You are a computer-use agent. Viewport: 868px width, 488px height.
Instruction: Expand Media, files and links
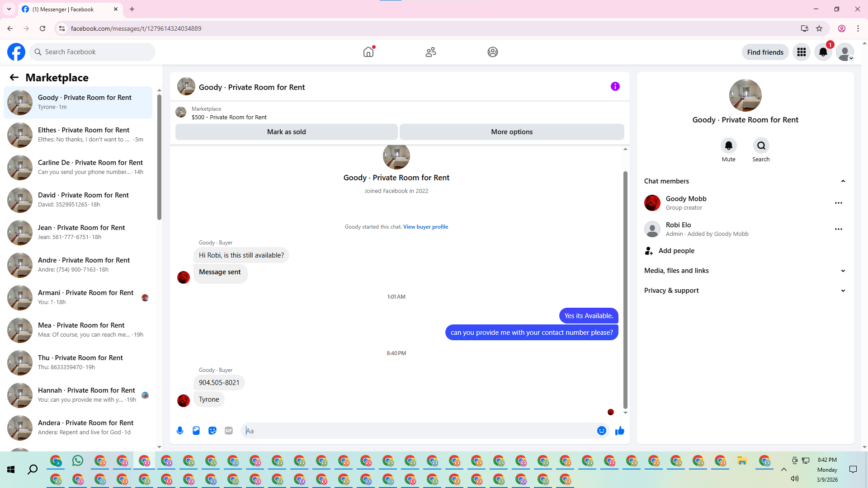[843, 271]
